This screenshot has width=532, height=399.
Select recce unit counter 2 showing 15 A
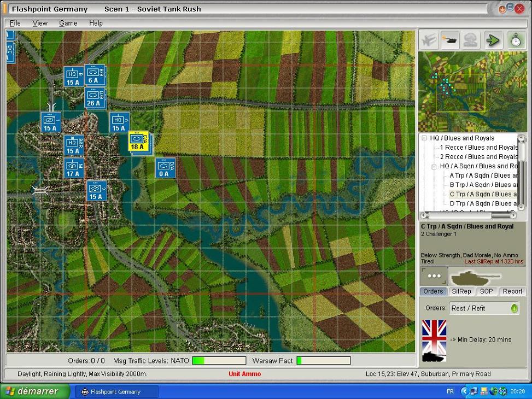97,191
